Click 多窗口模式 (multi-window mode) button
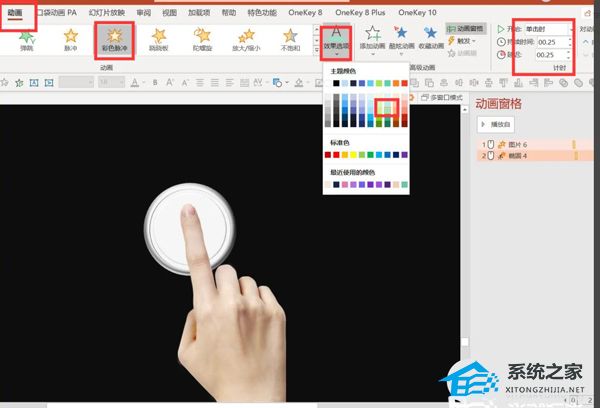Screen dimensions: 600x408 tap(442, 98)
